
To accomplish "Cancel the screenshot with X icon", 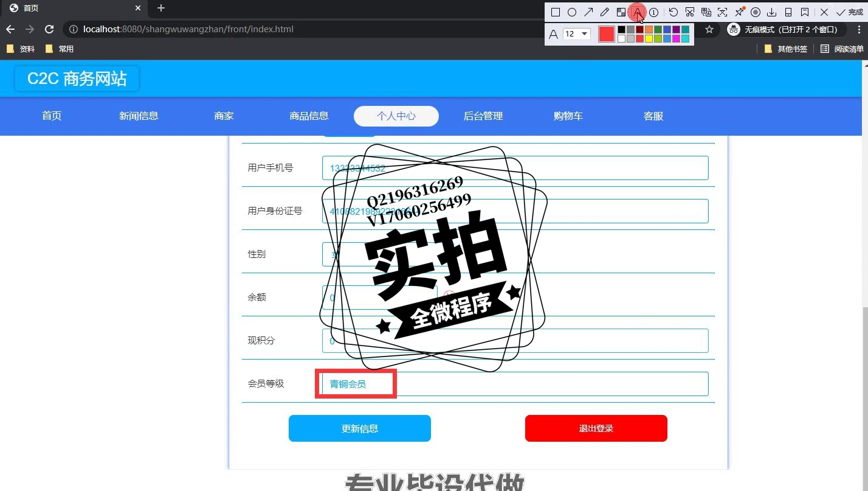I will pos(824,12).
